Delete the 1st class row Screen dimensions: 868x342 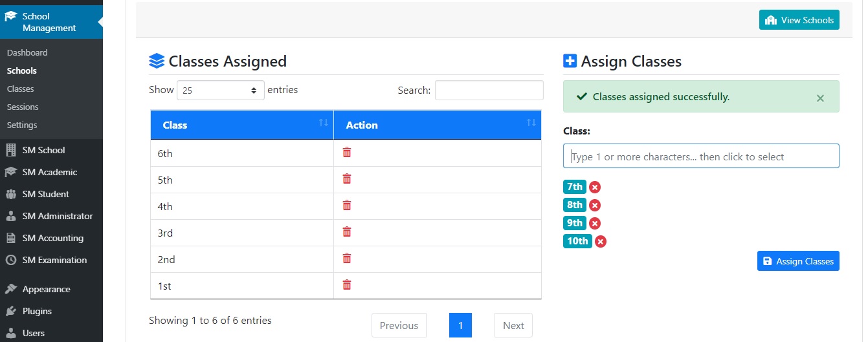(x=347, y=285)
